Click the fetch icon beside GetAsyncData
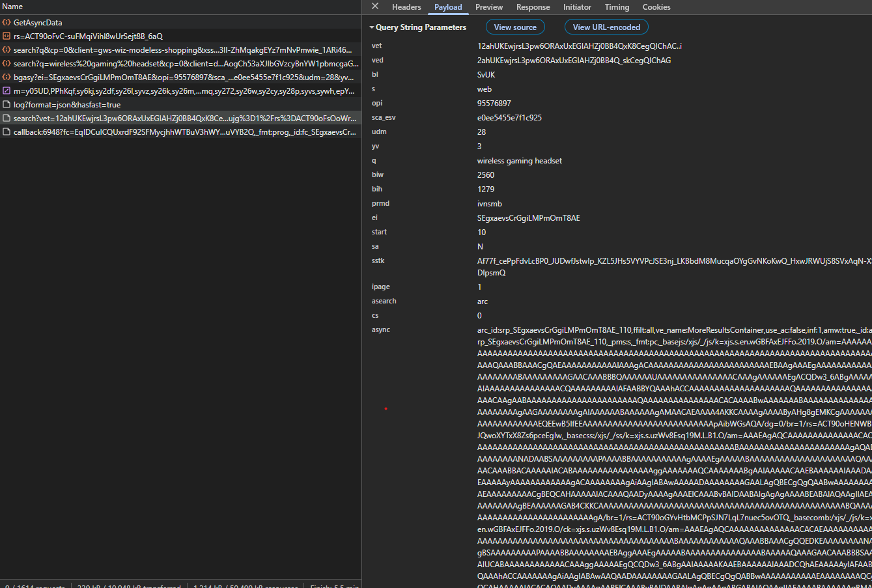Image resolution: width=872 pixels, height=588 pixels. click(7, 22)
